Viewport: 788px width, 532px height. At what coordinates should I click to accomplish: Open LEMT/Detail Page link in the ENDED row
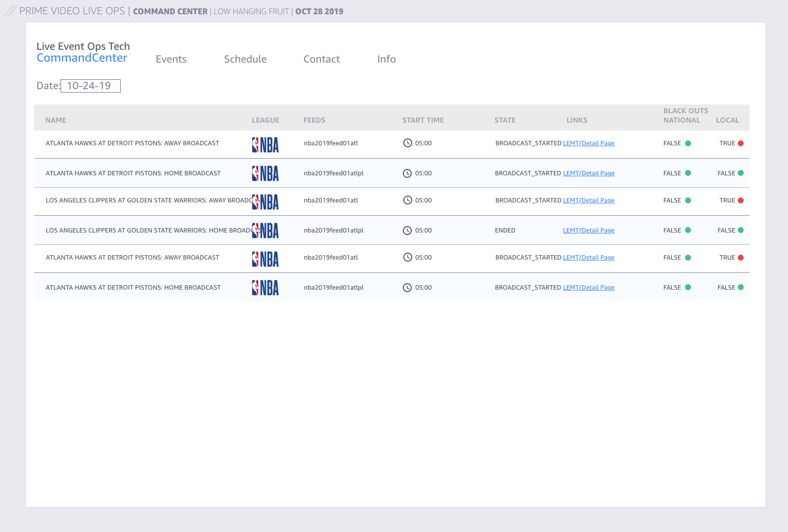point(589,231)
